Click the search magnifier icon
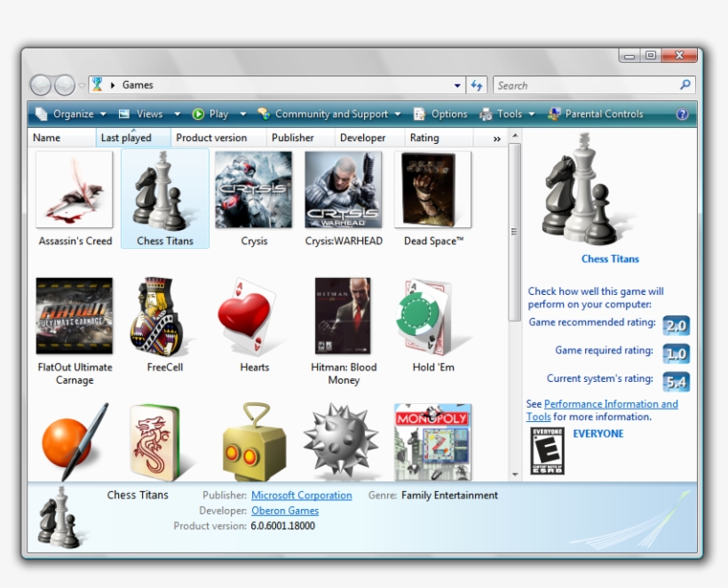Image resolution: width=728 pixels, height=588 pixels. click(x=685, y=85)
